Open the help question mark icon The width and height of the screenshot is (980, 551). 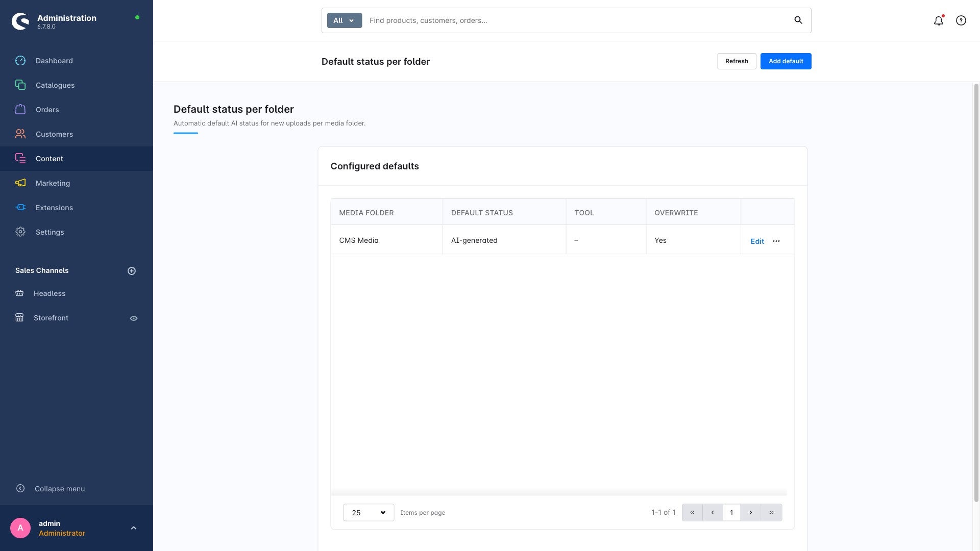[x=961, y=20]
